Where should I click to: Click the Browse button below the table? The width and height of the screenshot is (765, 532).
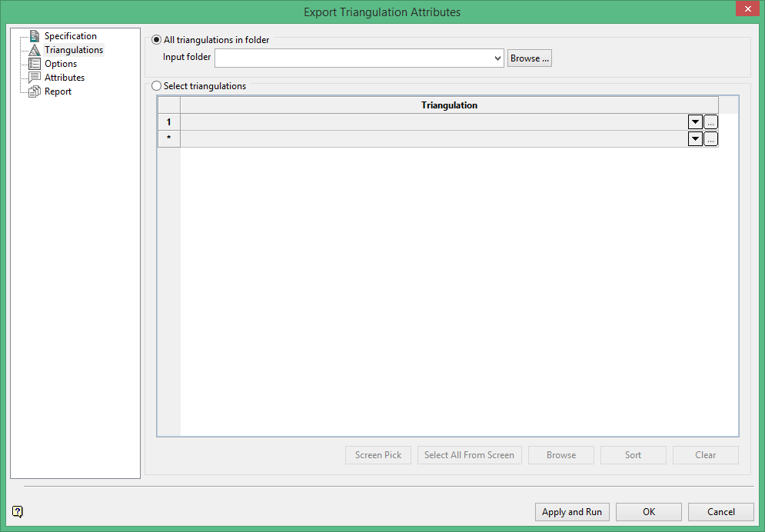[x=561, y=455]
